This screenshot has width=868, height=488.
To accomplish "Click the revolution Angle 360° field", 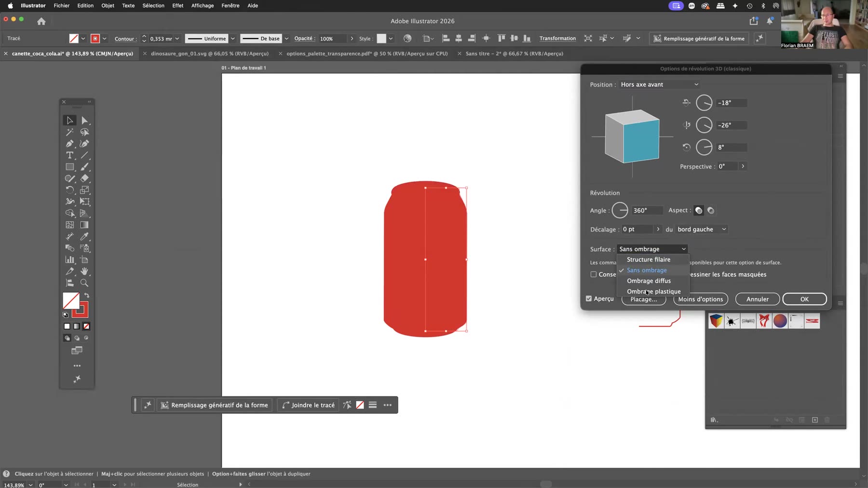I will click(647, 210).
